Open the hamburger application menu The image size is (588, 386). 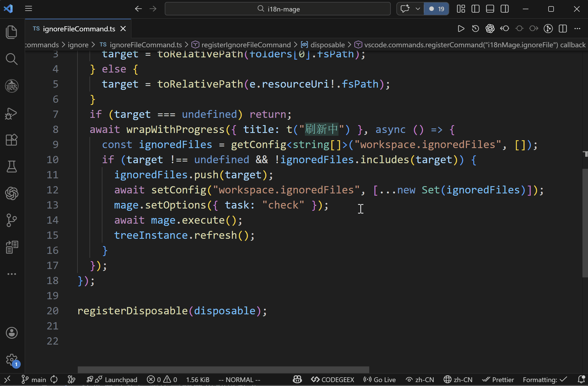(29, 9)
